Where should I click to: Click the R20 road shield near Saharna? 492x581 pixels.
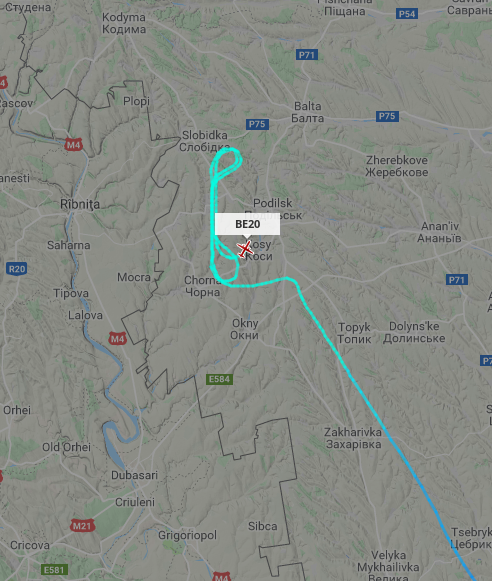[17, 269]
